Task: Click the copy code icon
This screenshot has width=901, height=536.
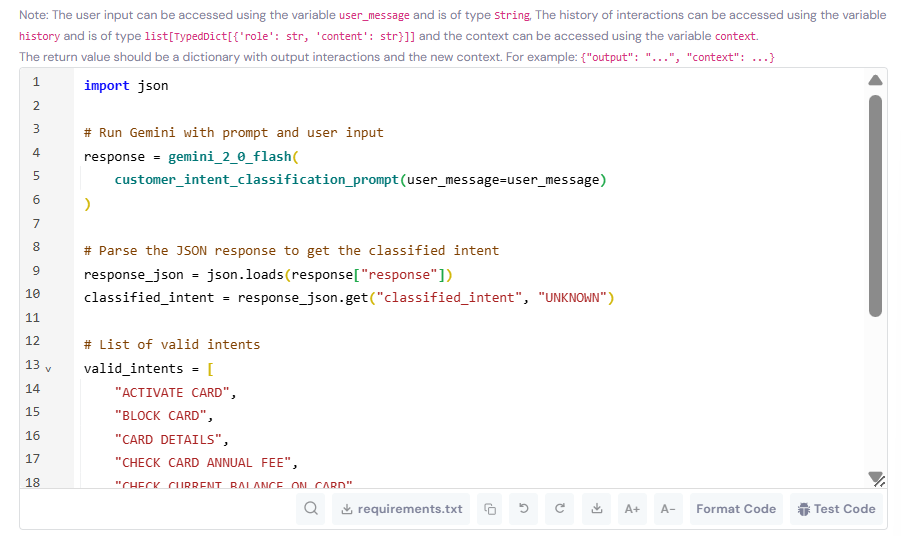Action: pyautogui.click(x=490, y=509)
